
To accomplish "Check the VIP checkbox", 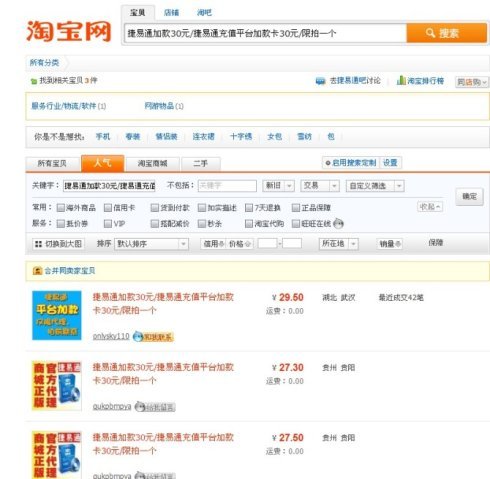I will (108, 224).
